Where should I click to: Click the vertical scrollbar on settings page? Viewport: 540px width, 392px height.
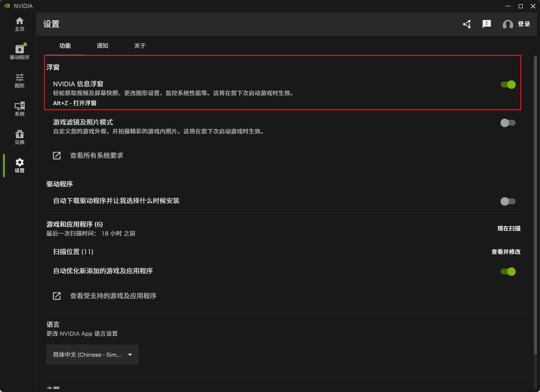click(x=535, y=205)
